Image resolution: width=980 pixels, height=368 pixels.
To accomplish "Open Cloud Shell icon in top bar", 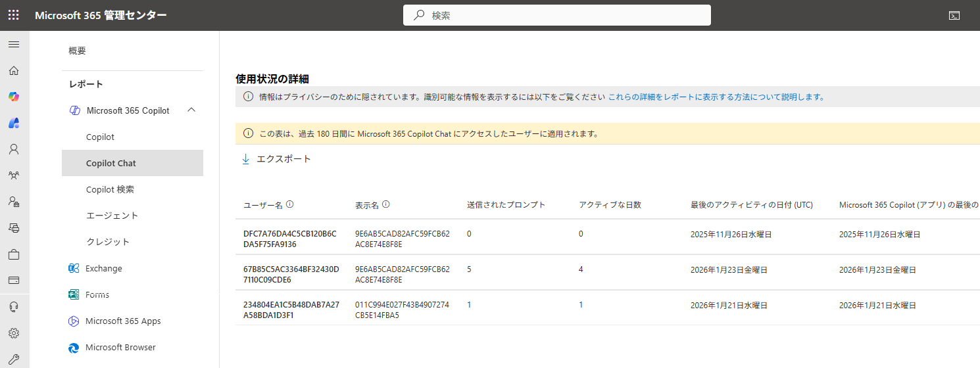I will pos(954,15).
